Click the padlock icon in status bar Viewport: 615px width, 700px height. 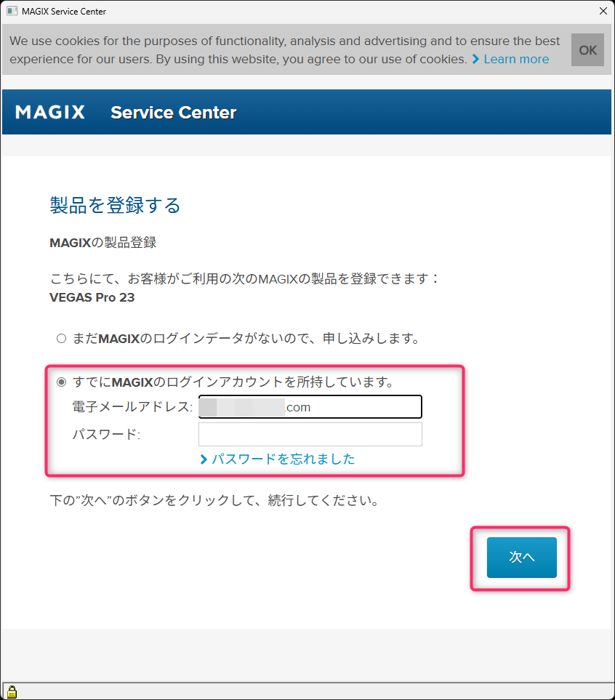coord(12,691)
